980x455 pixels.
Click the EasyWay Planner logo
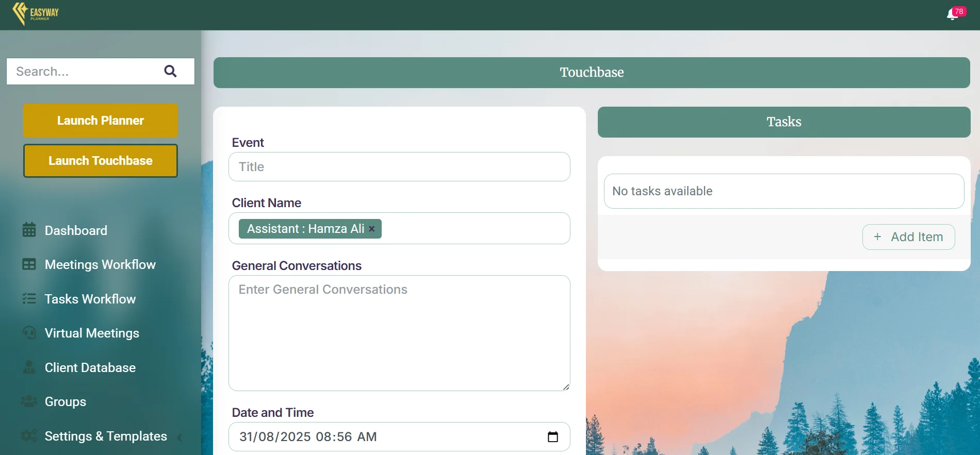(36, 13)
